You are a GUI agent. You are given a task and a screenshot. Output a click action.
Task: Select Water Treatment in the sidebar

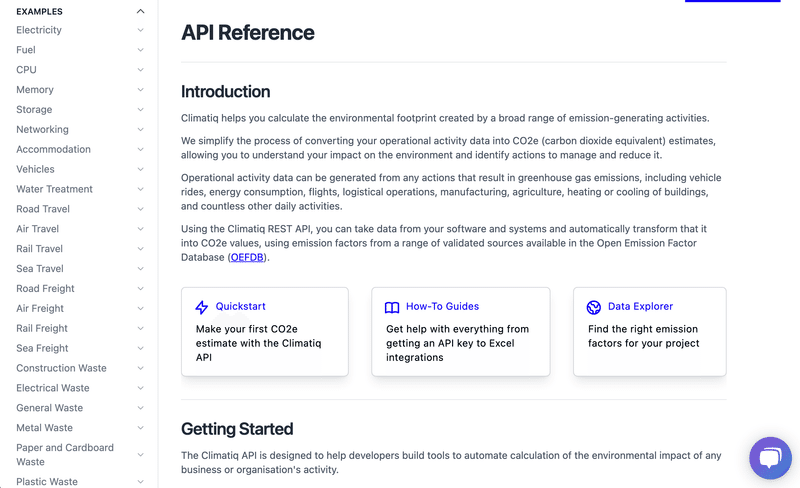(55, 189)
